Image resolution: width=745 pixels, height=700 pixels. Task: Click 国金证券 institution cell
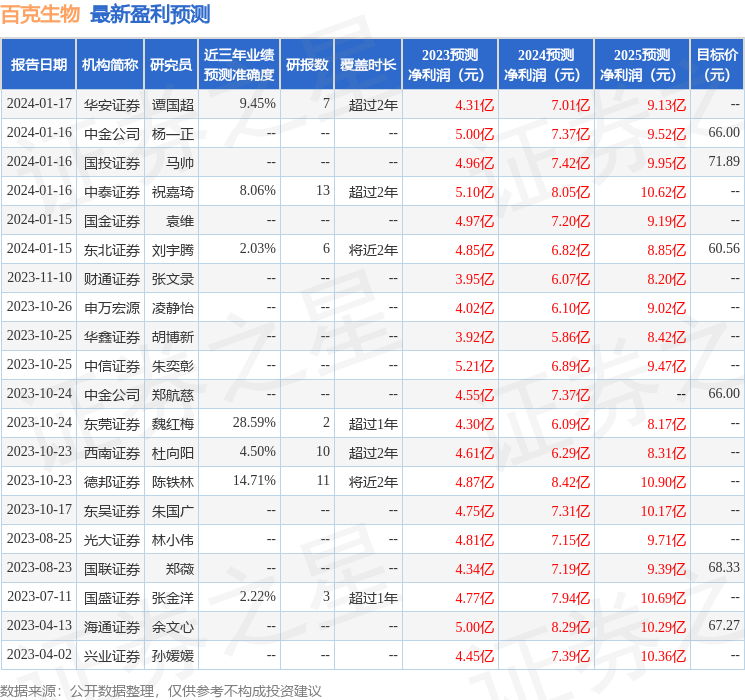point(112,221)
